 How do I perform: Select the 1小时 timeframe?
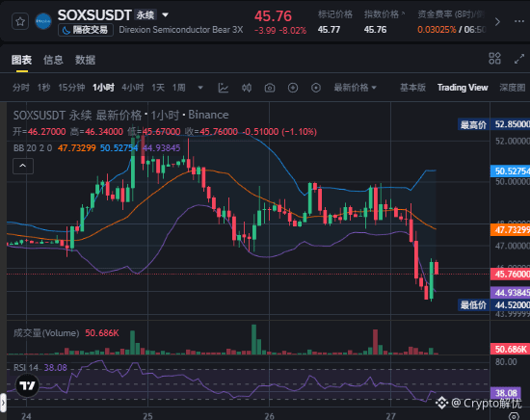103,88
